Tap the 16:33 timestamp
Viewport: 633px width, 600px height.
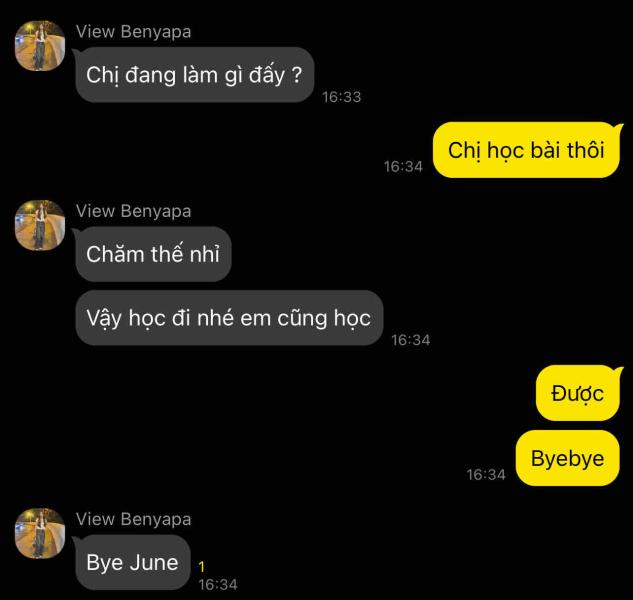pyautogui.click(x=342, y=97)
